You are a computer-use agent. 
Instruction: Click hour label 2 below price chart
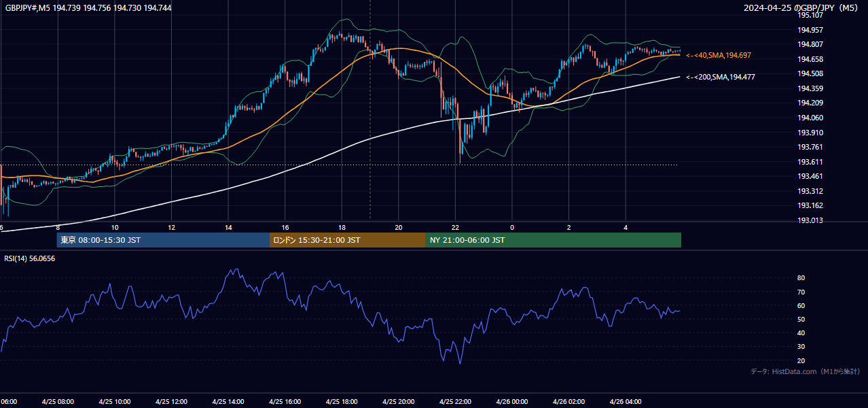569,227
